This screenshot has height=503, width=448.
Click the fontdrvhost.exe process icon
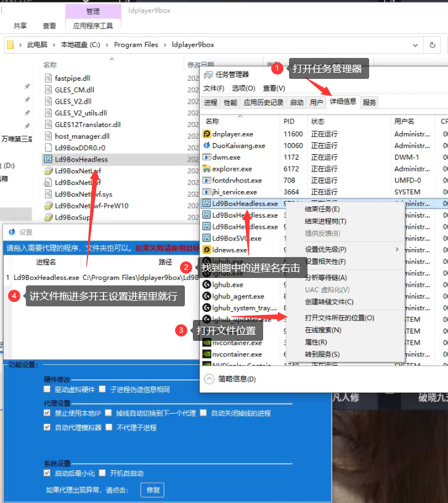[x=207, y=180]
